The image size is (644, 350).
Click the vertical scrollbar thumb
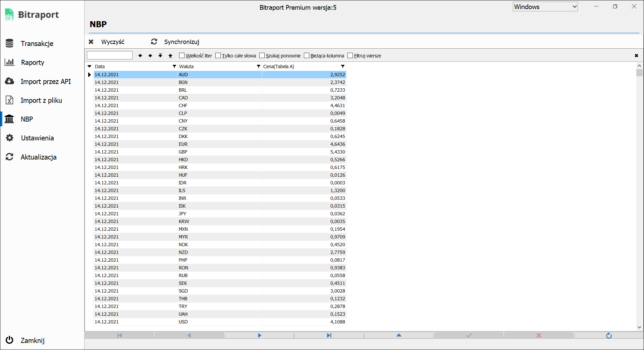pos(639,73)
